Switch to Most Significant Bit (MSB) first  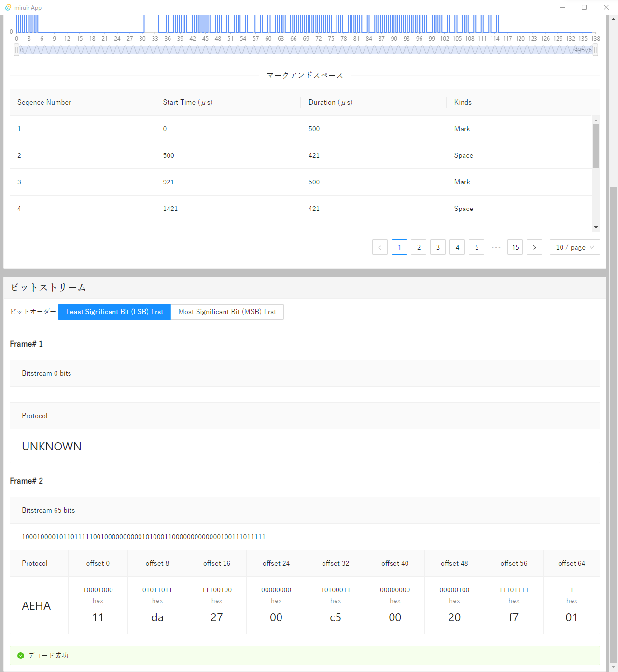227,312
